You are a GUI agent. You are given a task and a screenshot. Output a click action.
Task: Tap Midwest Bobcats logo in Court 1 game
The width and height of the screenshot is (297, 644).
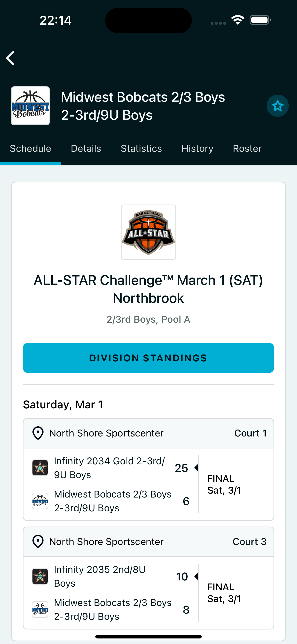coord(40,501)
